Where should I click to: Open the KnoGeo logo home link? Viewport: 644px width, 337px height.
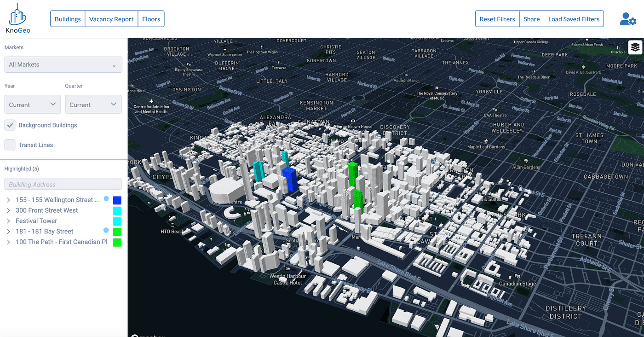pos(18,18)
